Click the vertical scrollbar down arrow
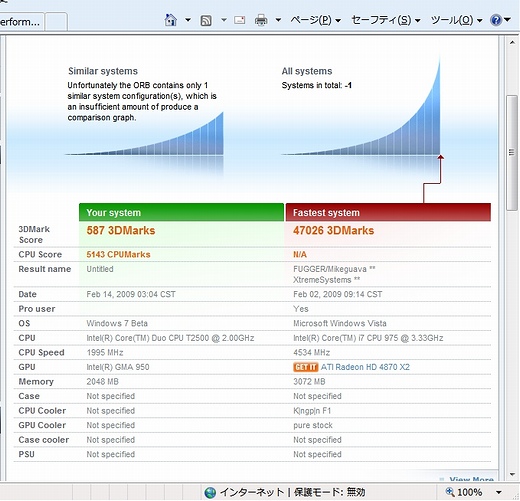This screenshot has width=520, height=501. (512, 474)
